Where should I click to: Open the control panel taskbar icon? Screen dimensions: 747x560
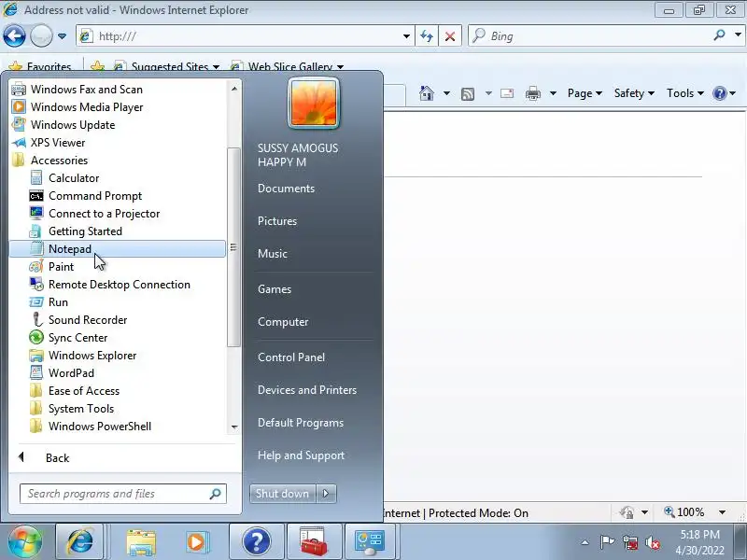[x=370, y=542]
